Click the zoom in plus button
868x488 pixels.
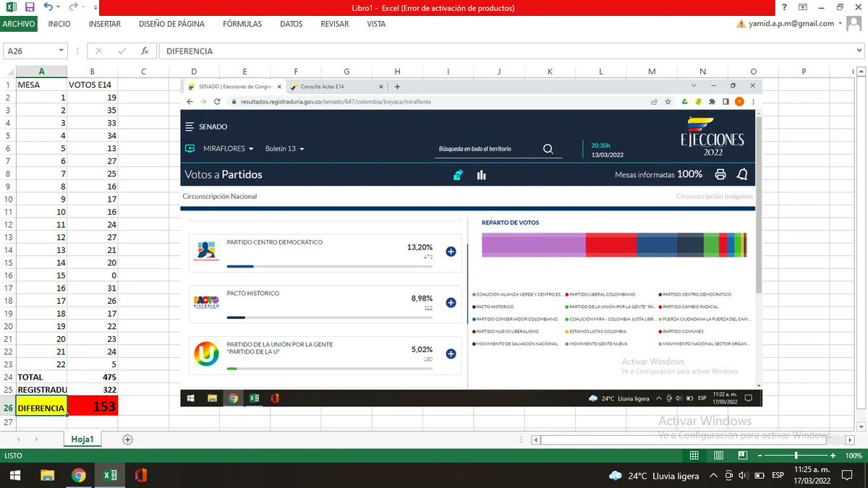(834, 455)
